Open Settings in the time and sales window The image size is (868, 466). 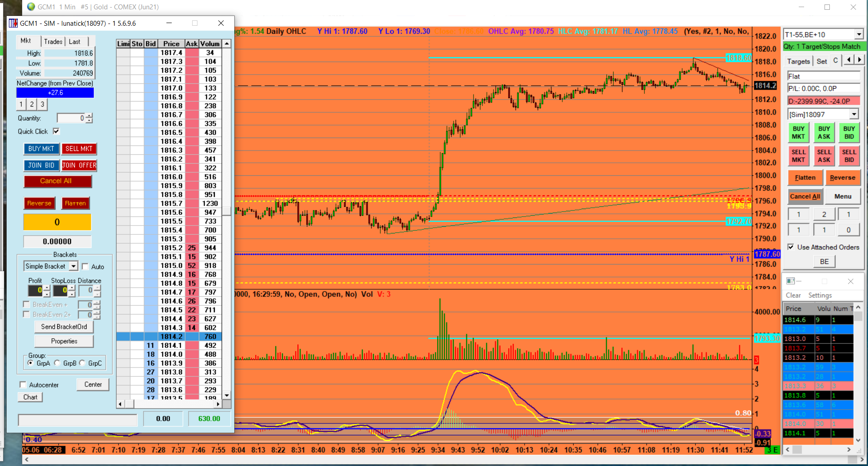point(820,295)
